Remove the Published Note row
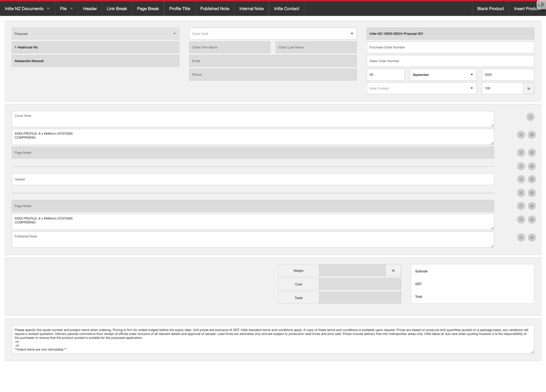546x392 pixels. point(521,237)
